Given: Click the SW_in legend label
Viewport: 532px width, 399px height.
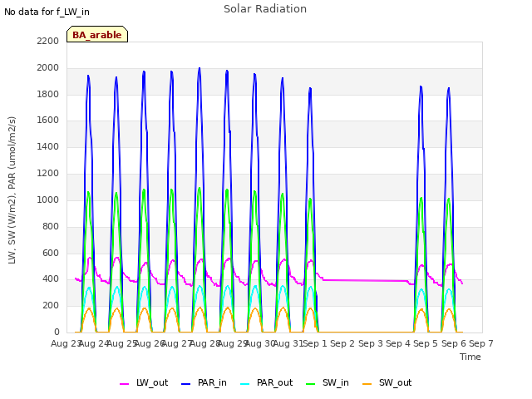Looking at the screenshot, I should point(336,382).
